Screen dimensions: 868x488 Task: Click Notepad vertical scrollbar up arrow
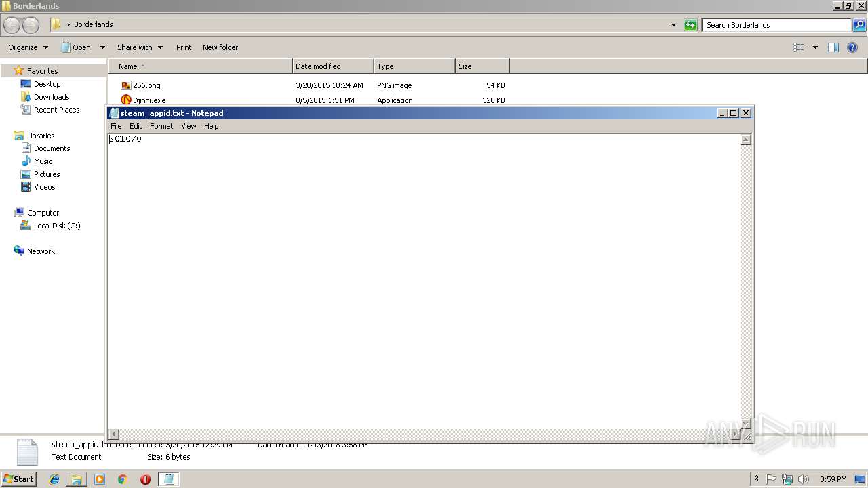(x=746, y=140)
